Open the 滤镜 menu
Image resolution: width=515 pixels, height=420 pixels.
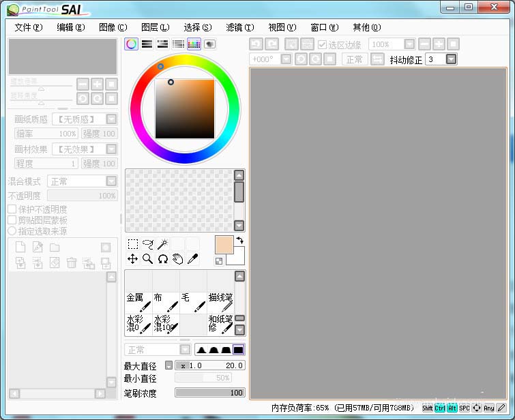(x=239, y=27)
